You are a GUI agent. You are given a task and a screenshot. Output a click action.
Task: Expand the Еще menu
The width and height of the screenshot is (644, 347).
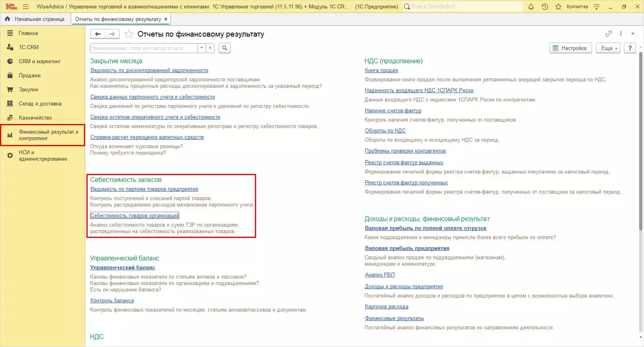[x=608, y=48]
